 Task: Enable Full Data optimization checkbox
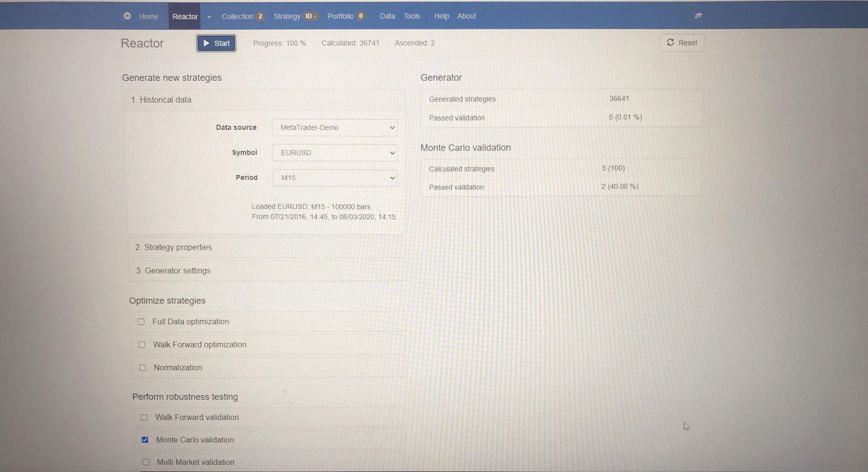141,322
